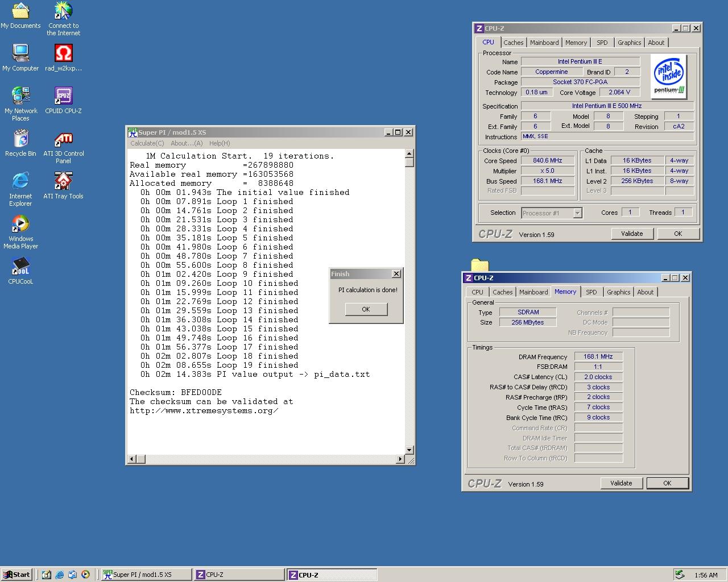Click OK in upper CPU-Z window
The height and width of the screenshot is (582, 728).
[678, 234]
